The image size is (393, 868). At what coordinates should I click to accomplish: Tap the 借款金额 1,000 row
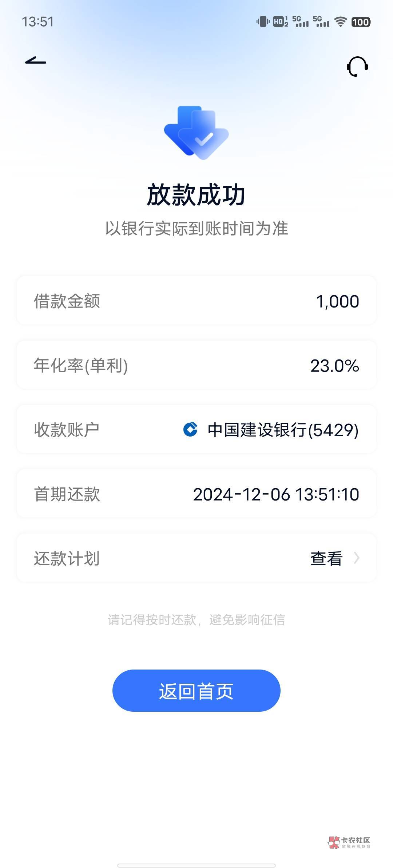196,301
